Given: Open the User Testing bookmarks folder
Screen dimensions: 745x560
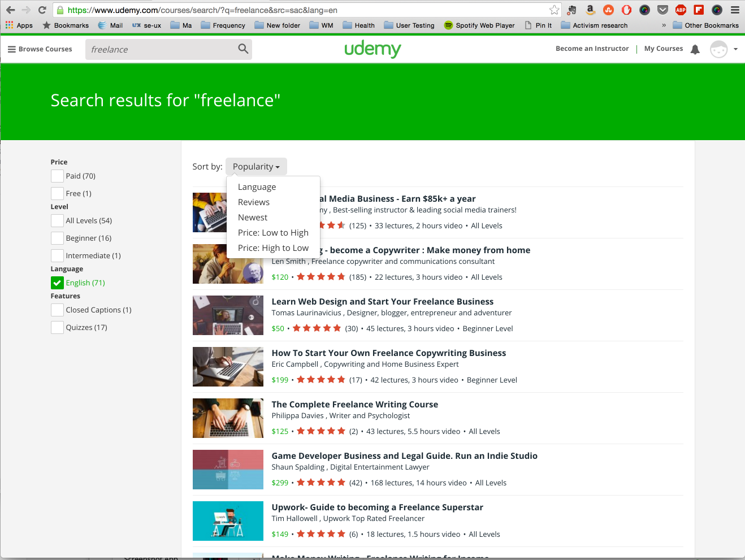Looking at the screenshot, I should 409,25.
